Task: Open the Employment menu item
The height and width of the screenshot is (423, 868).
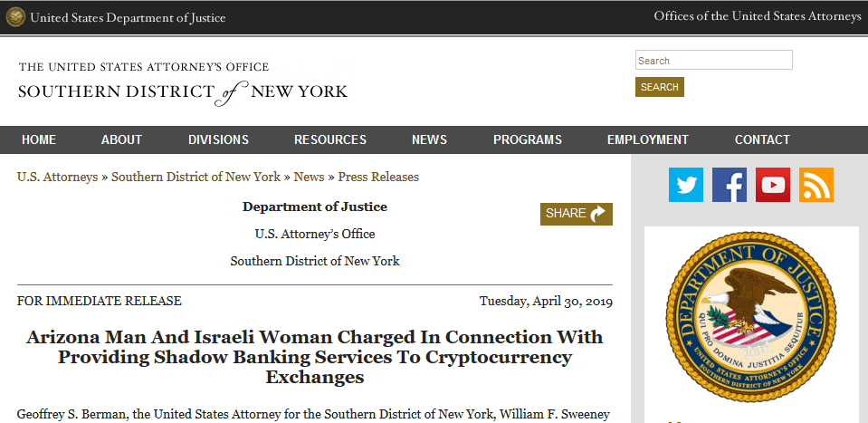Action: point(648,139)
